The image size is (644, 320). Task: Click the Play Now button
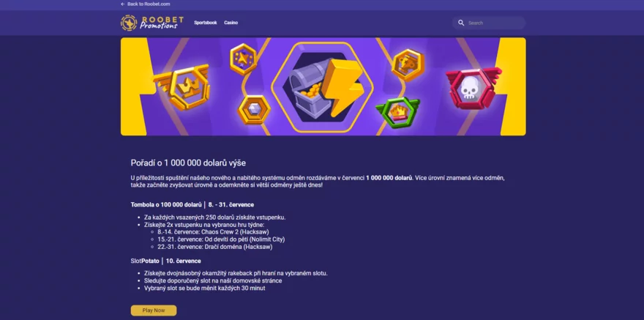click(154, 310)
